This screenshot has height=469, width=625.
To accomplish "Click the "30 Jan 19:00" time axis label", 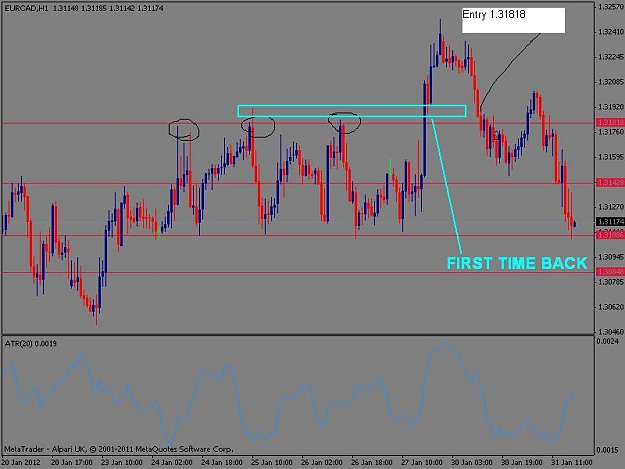I will [522, 462].
